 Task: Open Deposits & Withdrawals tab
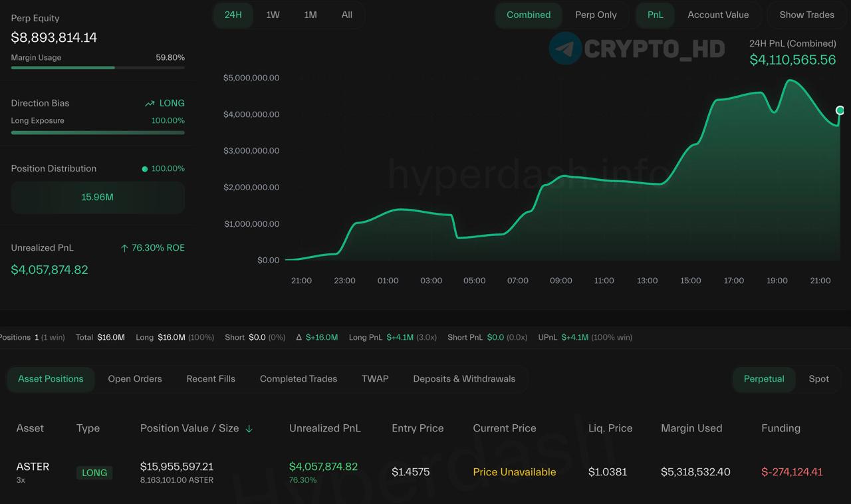(464, 379)
